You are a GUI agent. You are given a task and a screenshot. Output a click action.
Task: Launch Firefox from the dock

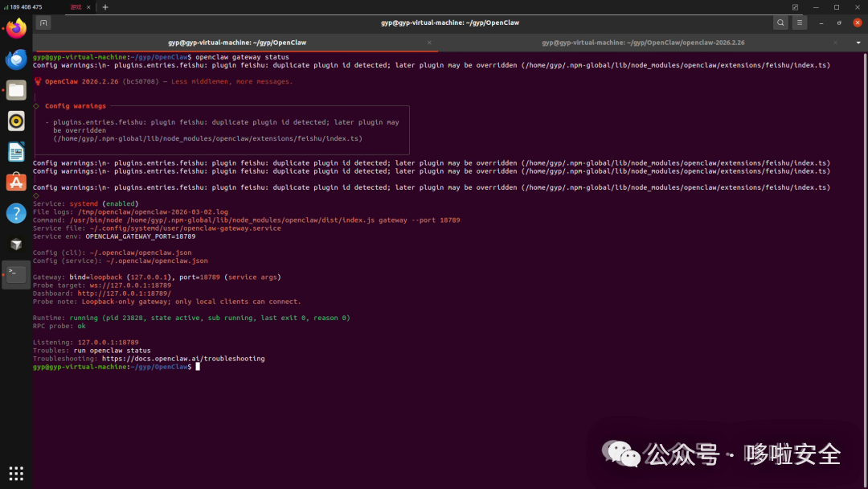(x=16, y=28)
